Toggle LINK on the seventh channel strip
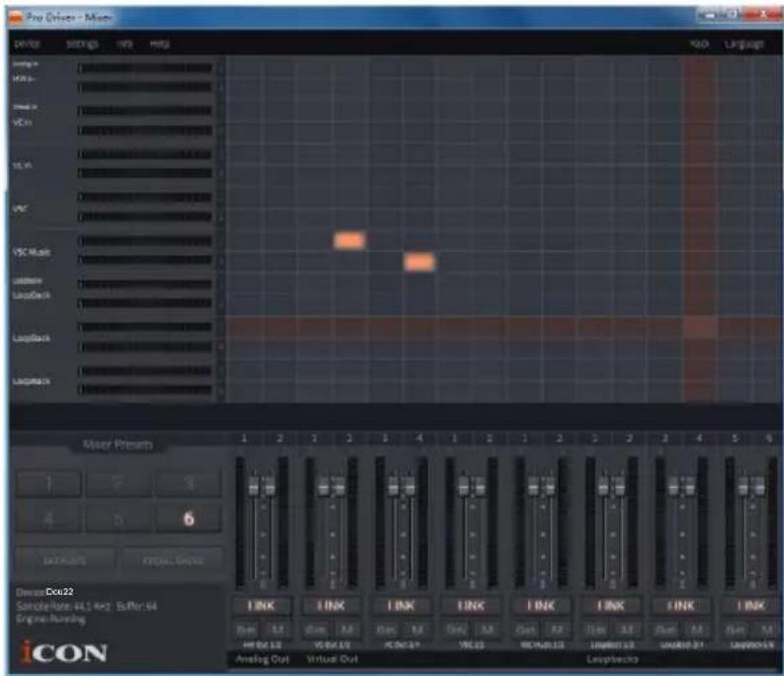784x676 pixels. tap(681, 606)
